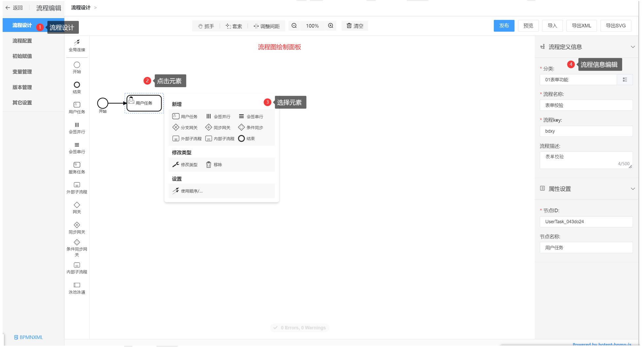Append a 条件同步 from the popup menu

(251, 127)
